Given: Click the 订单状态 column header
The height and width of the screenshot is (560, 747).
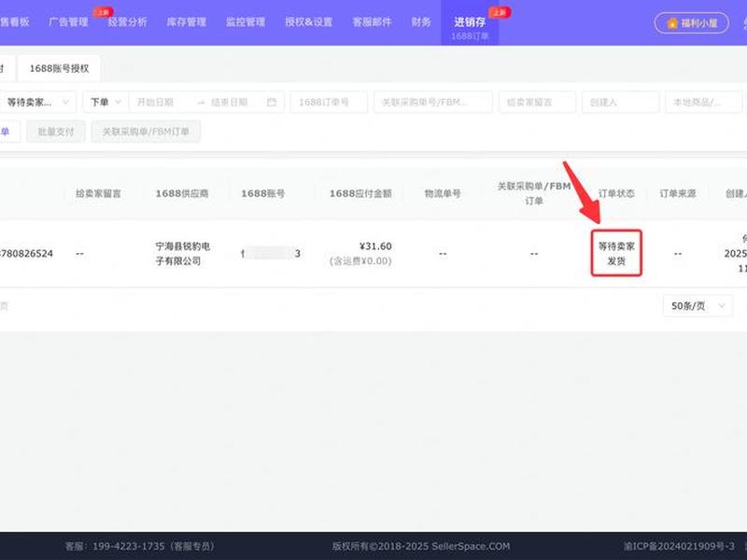Looking at the screenshot, I should tap(616, 193).
